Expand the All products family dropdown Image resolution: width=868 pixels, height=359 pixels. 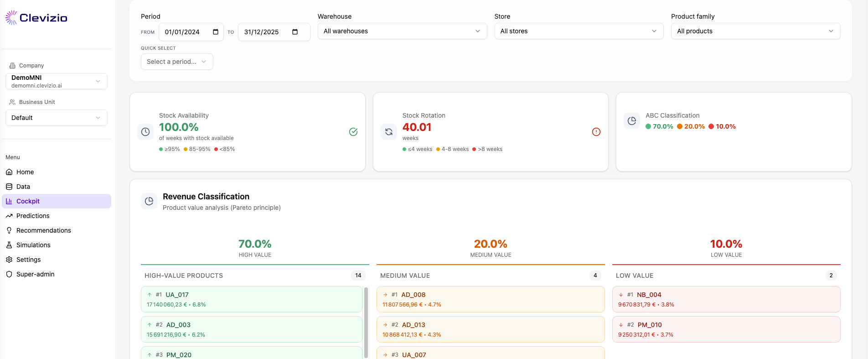pos(755,31)
